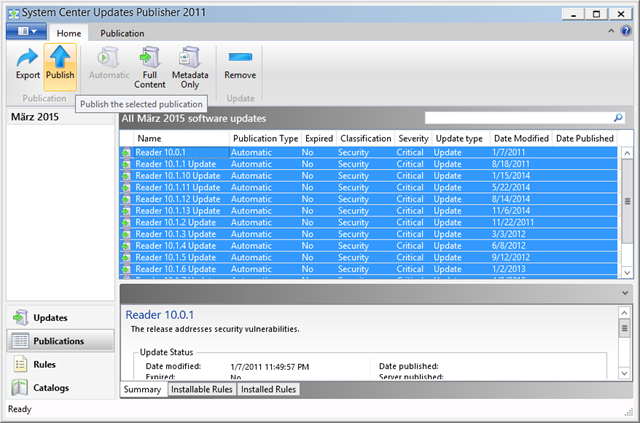Open the Installed Rules tab
The image size is (640, 423).
(268, 389)
